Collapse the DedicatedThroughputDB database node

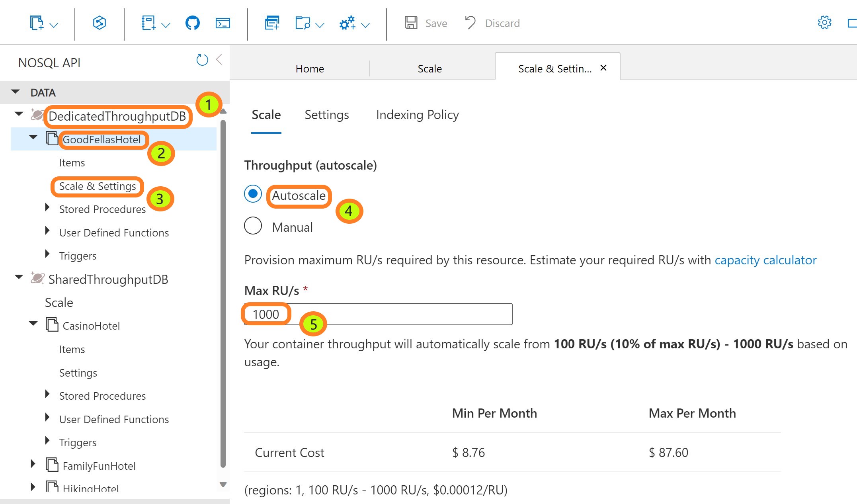click(19, 114)
